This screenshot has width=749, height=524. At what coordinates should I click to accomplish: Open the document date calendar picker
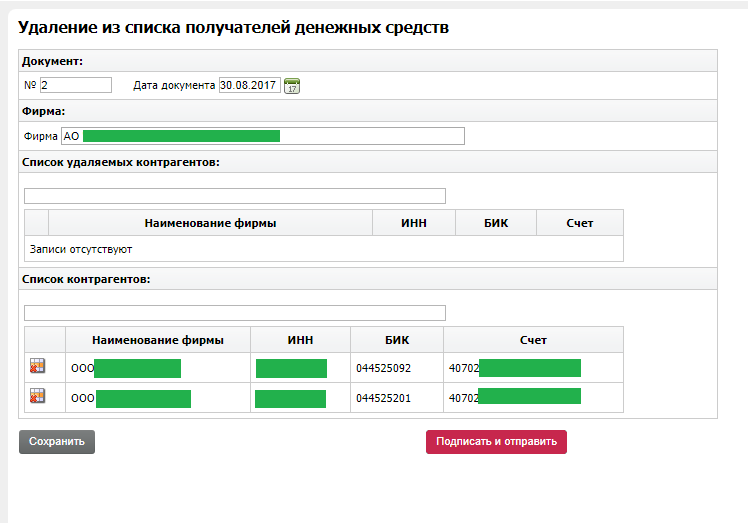pos(292,86)
